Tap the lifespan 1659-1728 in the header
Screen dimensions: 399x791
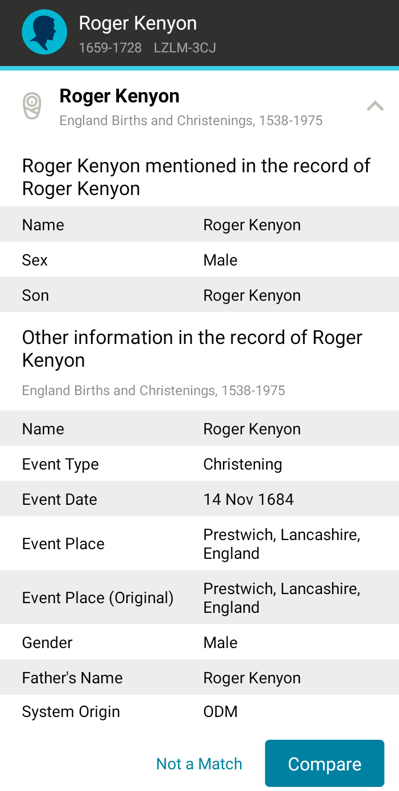click(x=110, y=48)
